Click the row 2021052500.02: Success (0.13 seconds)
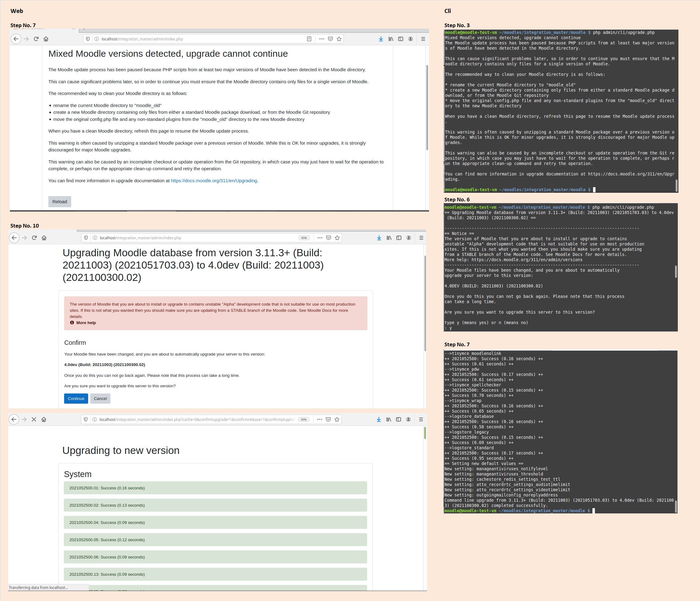Viewport: 700px width, 601px height. [215, 505]
